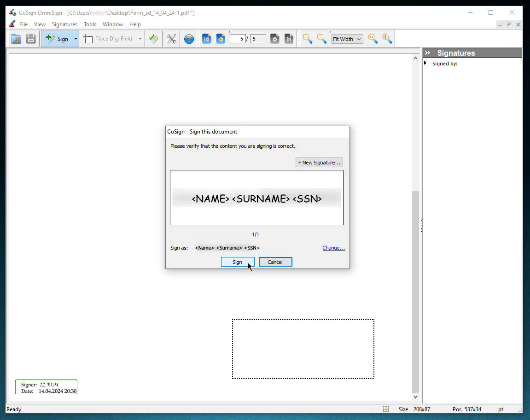Click the Open file folder icon

pyautogui.click(x=16, y=39)
